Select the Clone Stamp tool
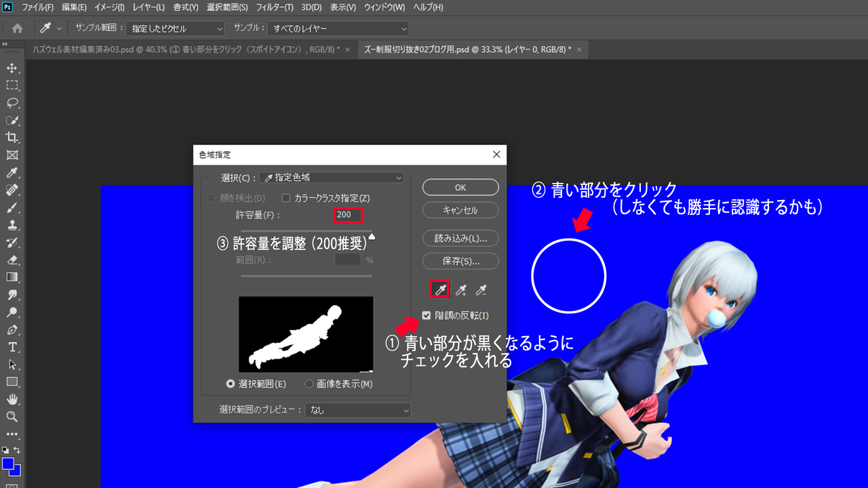This screenshot has width=868, height=488. point(12,224)
